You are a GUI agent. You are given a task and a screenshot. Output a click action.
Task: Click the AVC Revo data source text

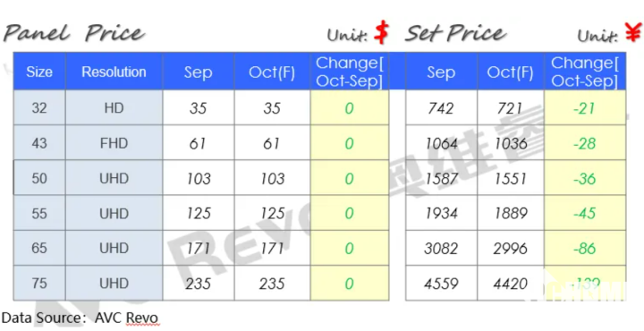tap(126, 318)
